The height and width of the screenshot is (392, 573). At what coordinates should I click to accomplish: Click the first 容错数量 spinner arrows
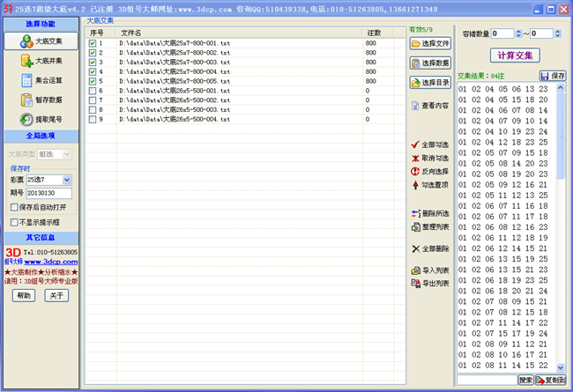coord(517,33)
